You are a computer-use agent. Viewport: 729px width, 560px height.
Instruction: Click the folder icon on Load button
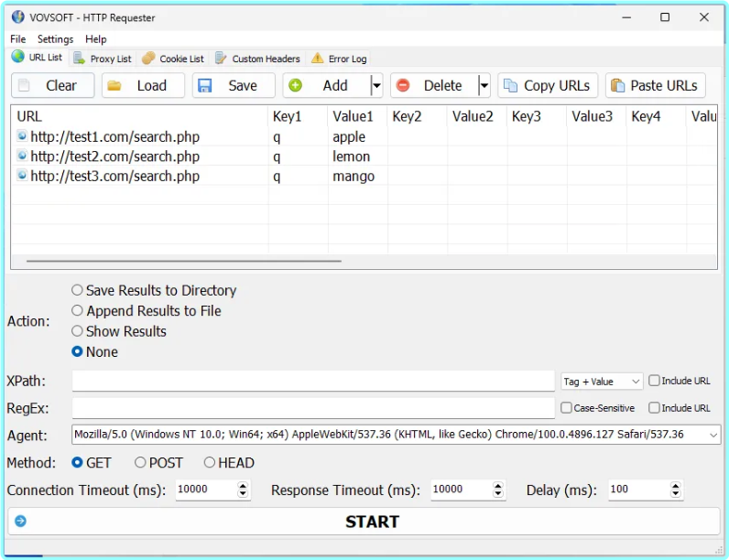pos(114,85)
